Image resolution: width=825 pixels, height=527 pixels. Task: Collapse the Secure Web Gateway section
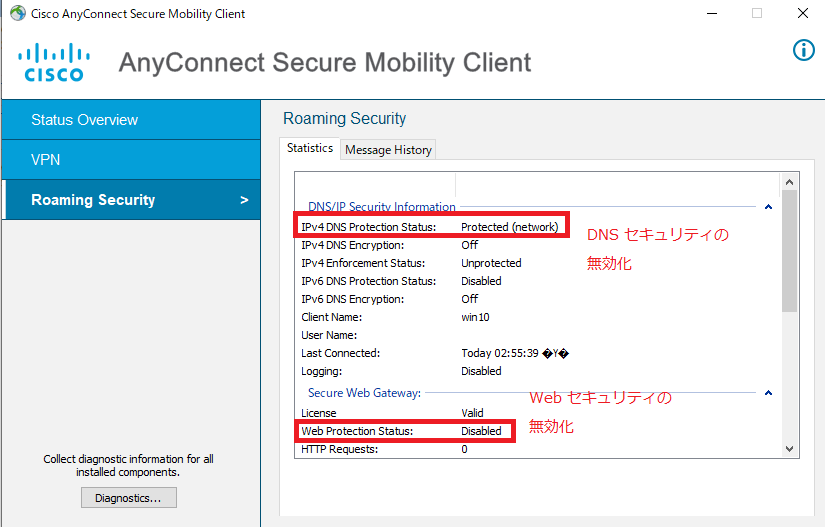(768, 393)
